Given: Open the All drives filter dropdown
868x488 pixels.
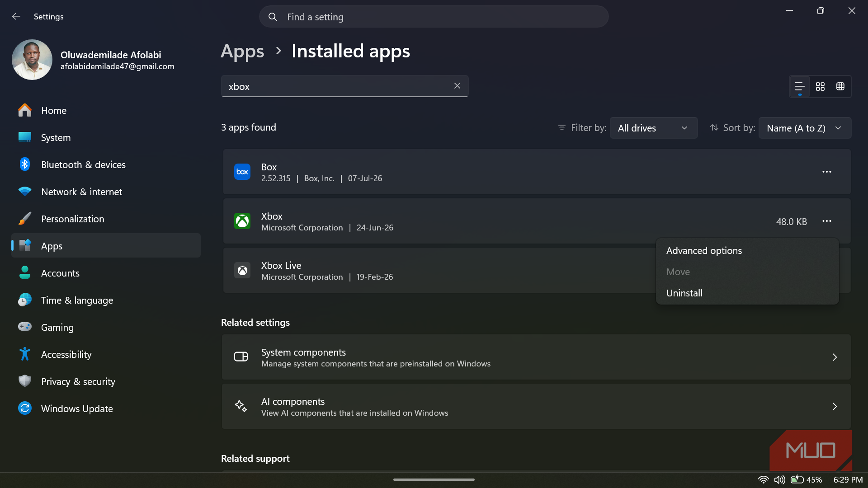Looking at the screenshot, I should click(653, 128).
